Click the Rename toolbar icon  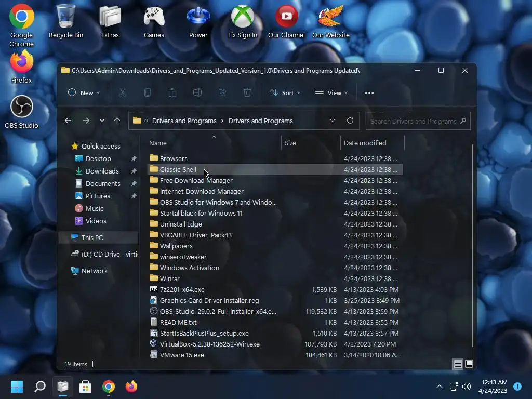tap(197, 92)
